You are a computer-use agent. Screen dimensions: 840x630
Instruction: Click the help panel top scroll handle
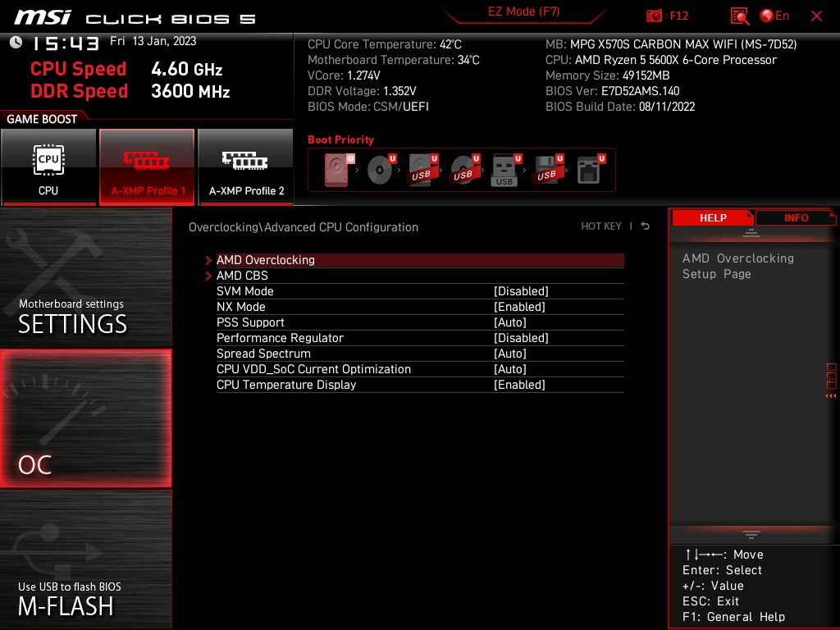751,233
